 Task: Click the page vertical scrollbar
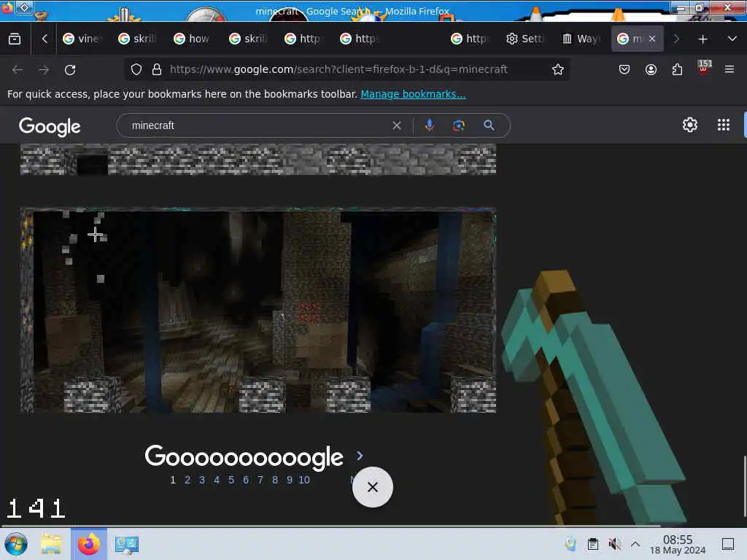point(744,486)
